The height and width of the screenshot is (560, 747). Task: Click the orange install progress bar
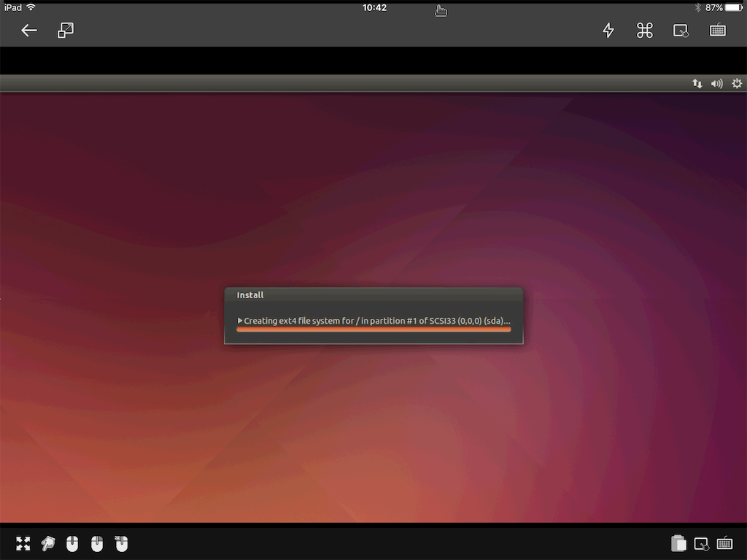373,329
